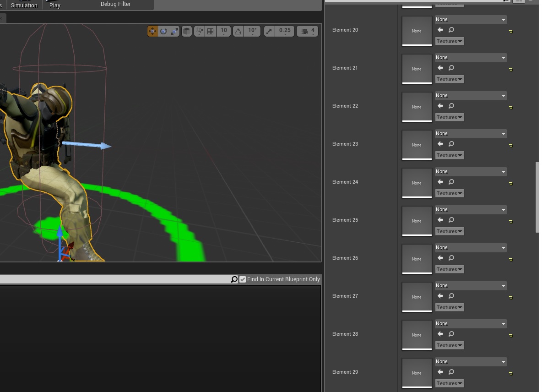The height and width of the screenshot is (392, 542).
Task: Open the surface snapping options
Action: click(x=200, y=31)
